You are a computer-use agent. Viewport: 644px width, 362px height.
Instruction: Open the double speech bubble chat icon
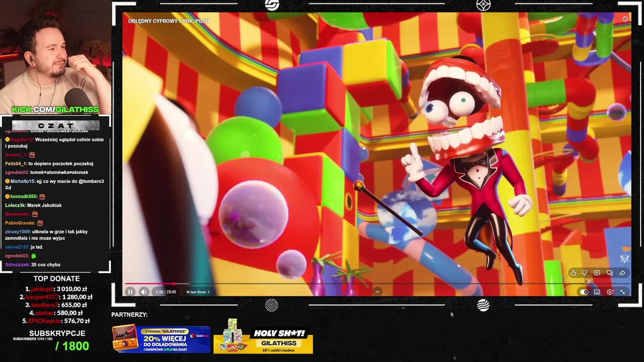(x=609, y=273)
